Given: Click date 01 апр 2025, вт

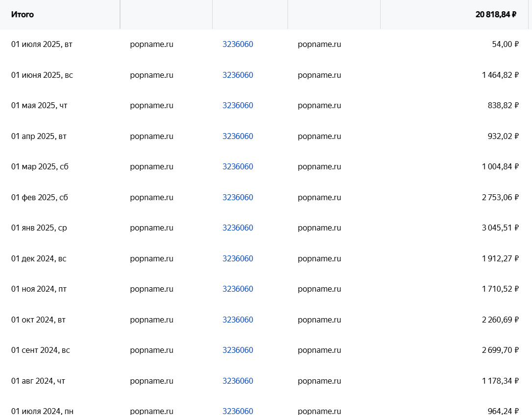Looking at the screenshot, I should tap(39, 137).
